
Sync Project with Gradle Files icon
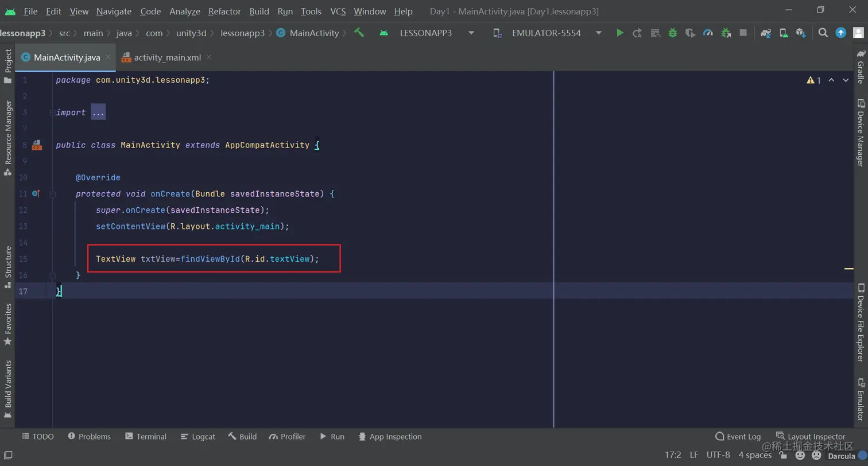pyautogui.click(x=766, y=33)
